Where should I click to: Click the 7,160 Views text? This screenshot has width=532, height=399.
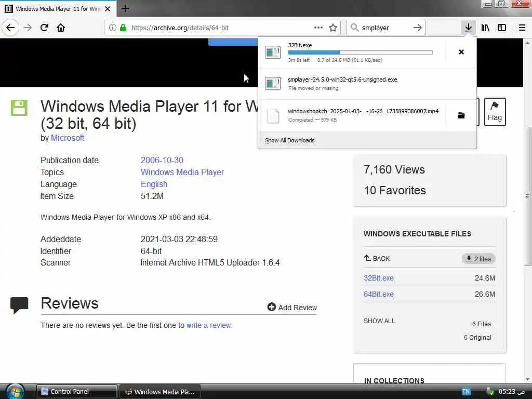point(394,169)
